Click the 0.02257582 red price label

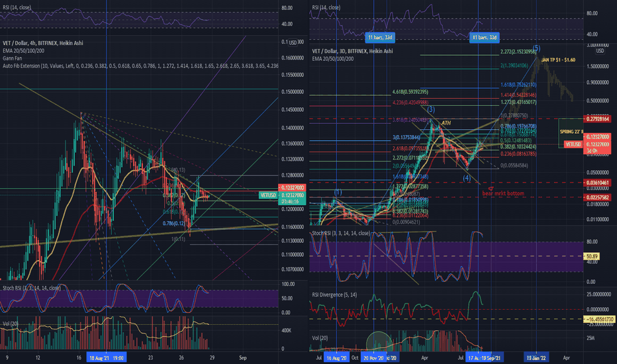pyautogui.click(x=598, y=197)
